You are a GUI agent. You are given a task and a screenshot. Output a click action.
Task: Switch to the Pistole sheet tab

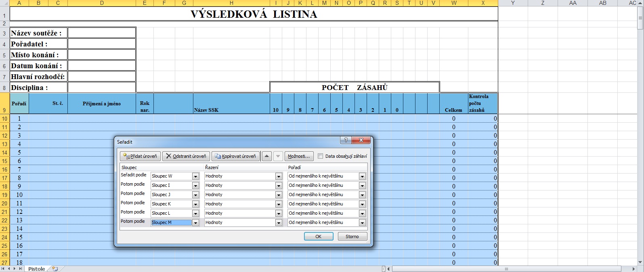36,269
